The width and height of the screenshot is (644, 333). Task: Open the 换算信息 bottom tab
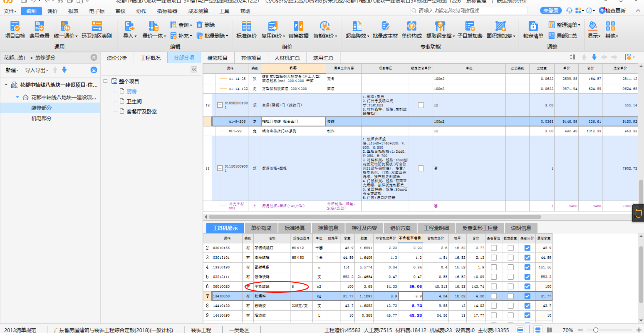(328, 228)
